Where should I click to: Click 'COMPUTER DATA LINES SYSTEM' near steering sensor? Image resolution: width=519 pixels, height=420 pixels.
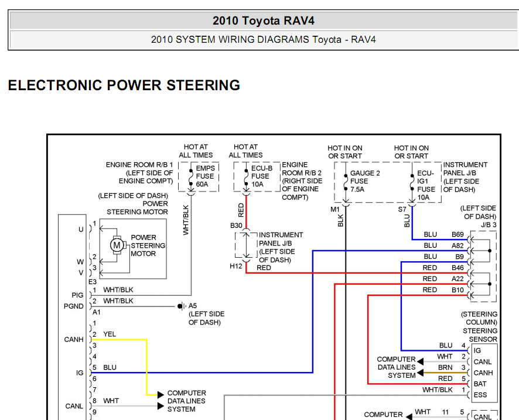point(396,367)
